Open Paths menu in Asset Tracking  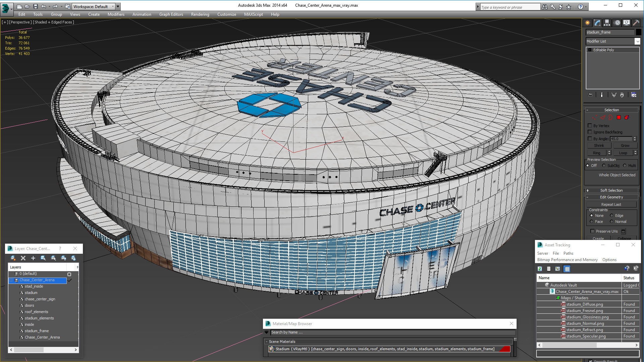pos(568,253)
